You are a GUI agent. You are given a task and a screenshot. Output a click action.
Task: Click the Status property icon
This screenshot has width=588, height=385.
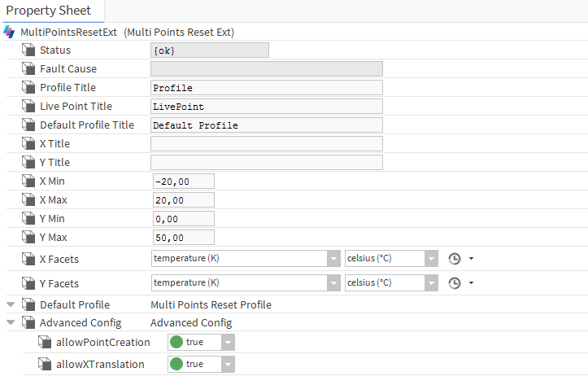coord(28,50)
